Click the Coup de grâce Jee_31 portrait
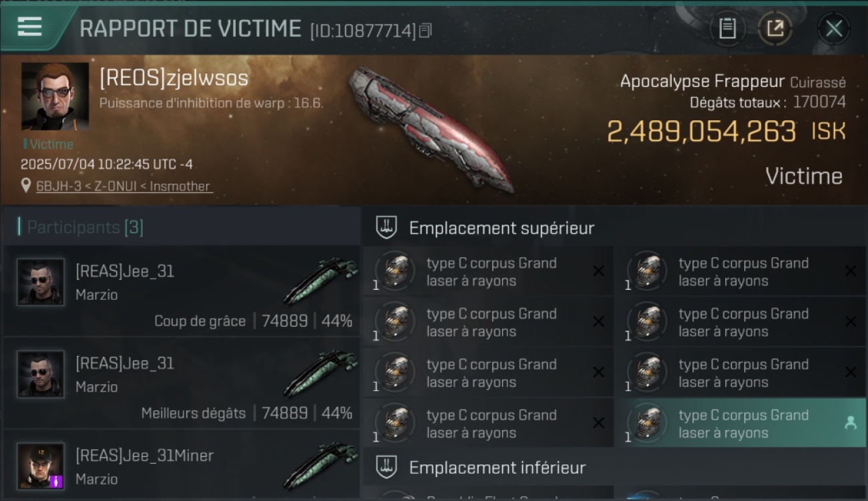This screenshot has height=501, width=868. click(x=41, y=282)
